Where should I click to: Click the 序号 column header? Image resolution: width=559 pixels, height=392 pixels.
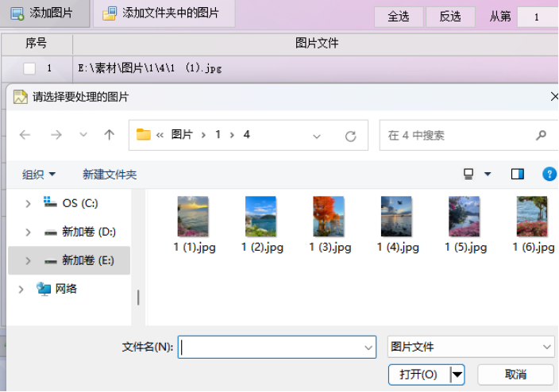(37, 44)
